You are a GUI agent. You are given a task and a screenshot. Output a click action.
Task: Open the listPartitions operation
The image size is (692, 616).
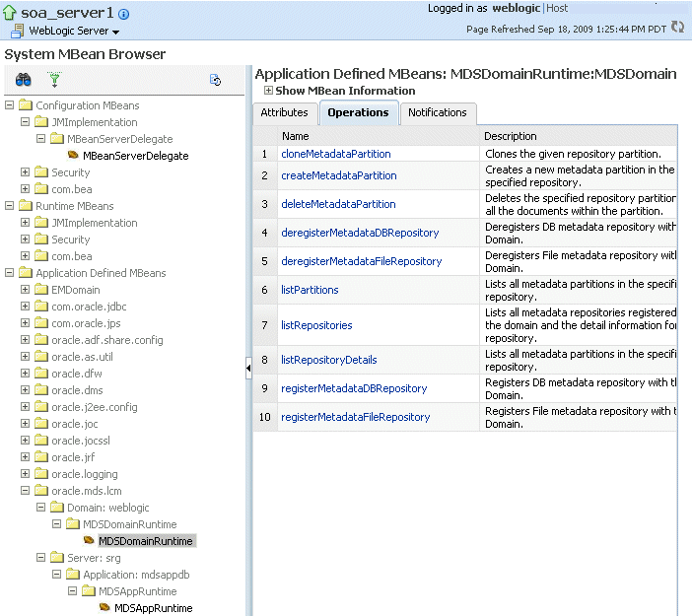[310, 290]
